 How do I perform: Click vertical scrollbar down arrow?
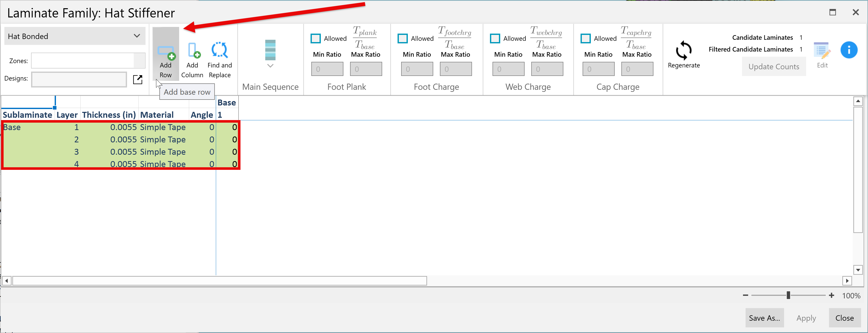click(x=858, y=270)
